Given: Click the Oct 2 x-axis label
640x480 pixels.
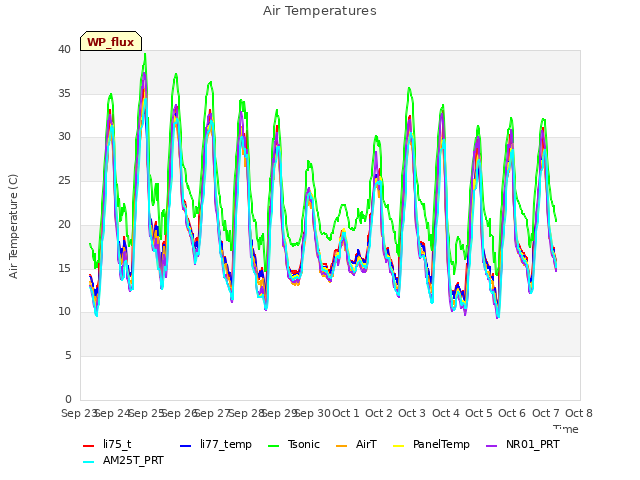Looking at the screenshot, I should (379, 413).
